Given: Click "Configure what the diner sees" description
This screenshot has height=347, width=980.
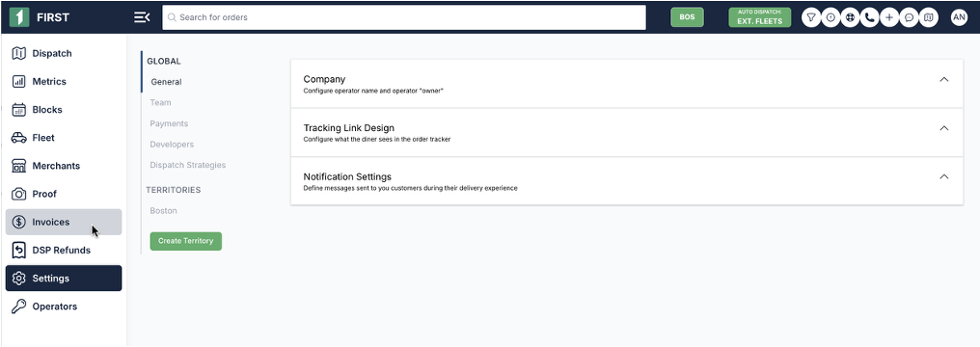Looking at the screenshot, I should (377, 139).
